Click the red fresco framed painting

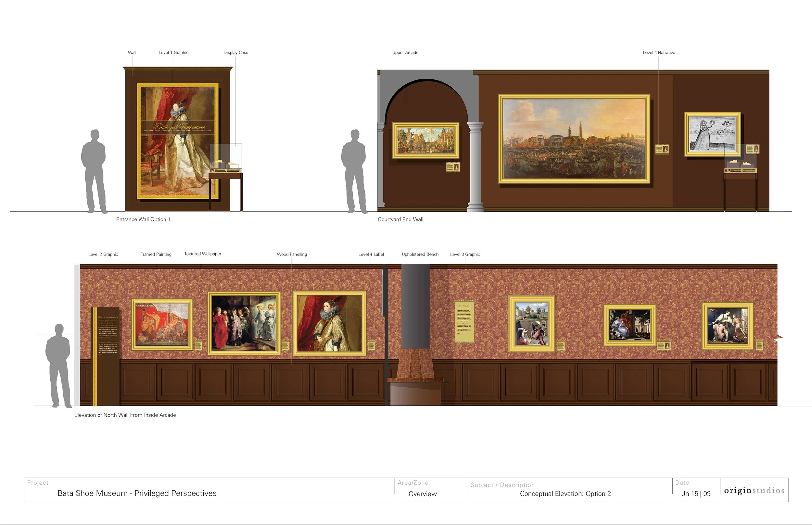(162, 325)
